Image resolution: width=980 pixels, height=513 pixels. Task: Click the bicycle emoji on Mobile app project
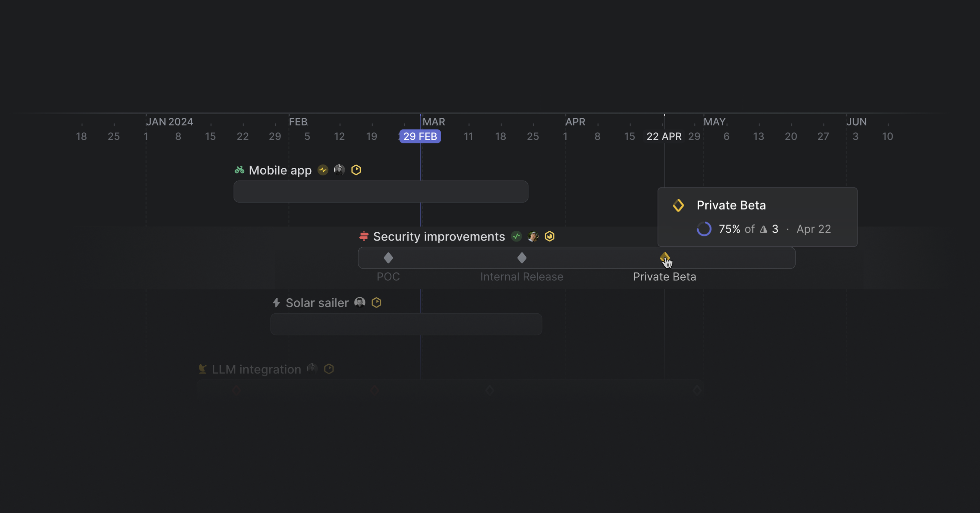(x=239, y=170)
